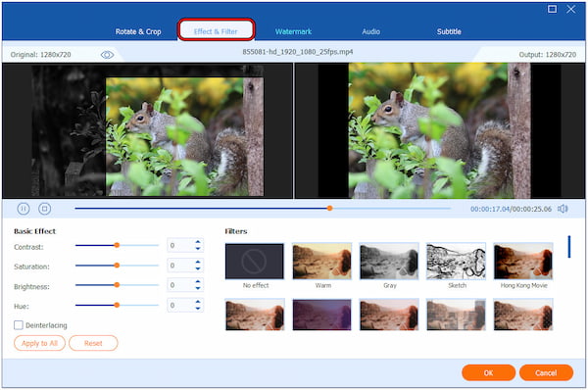This screenshot has height=390, width=588.
Task: Click the 00:00:17.04/00:00:25.06 timecode
Action: (x=511, y=209)
